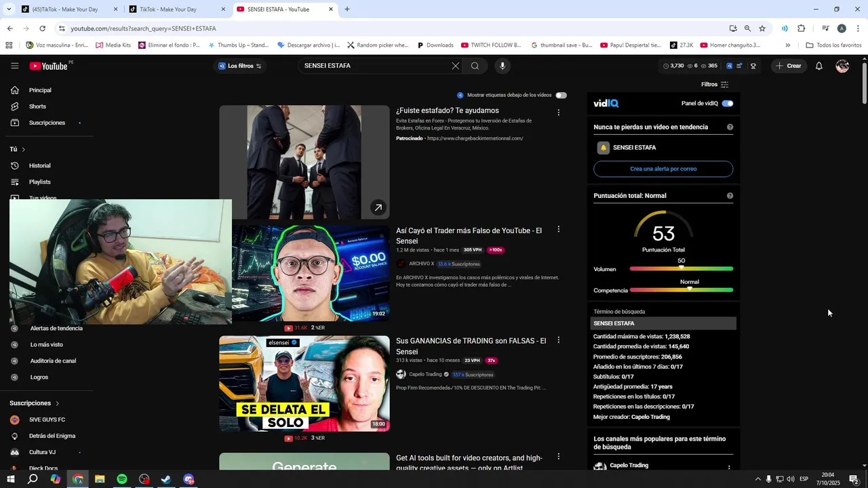
Task: Open Chrome media controls icon
Action: tap(825, 28)
